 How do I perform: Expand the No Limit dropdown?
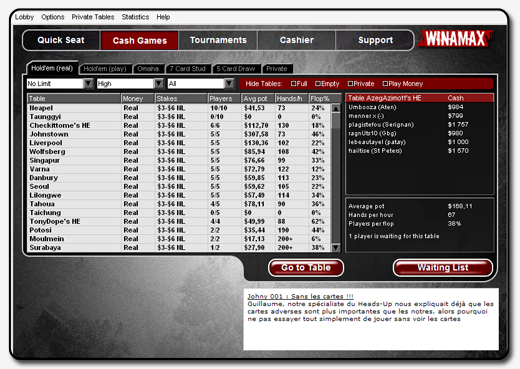(x=88, y=83)
